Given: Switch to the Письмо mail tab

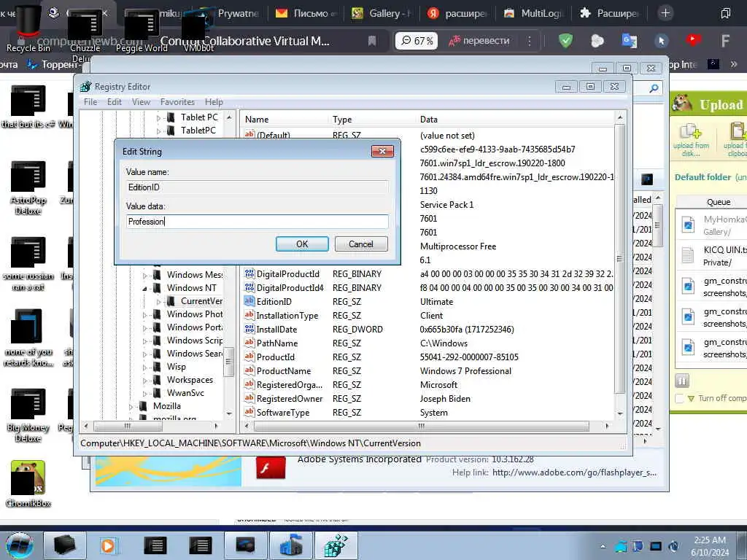Looking at the screenshot, I should click(x=306, y=13).
